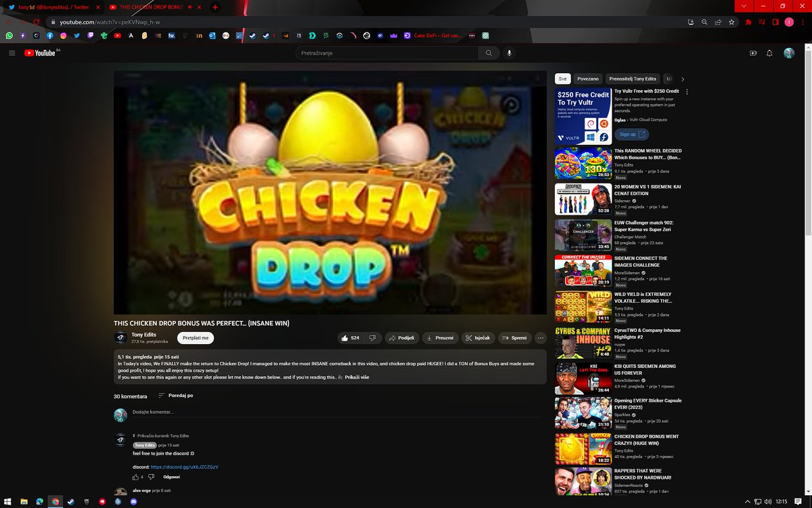Like the video with 524 likes
Image resolution: width=812 pixels, height=508 pixels.
pos(351,337)
